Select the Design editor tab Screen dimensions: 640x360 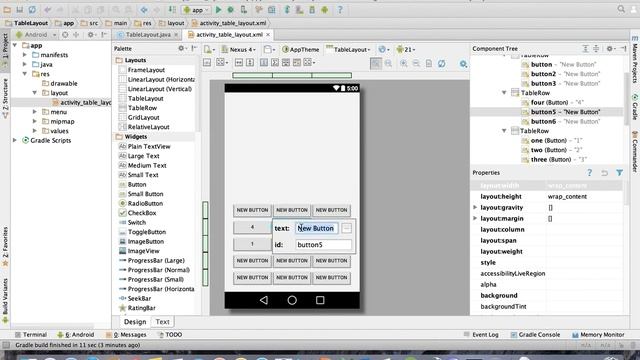point(135,322)
